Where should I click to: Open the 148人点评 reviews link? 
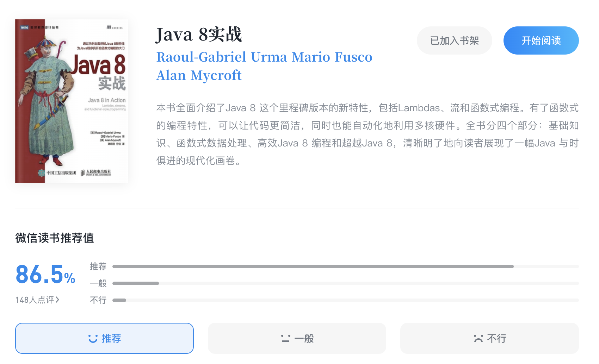coord(37,300)
